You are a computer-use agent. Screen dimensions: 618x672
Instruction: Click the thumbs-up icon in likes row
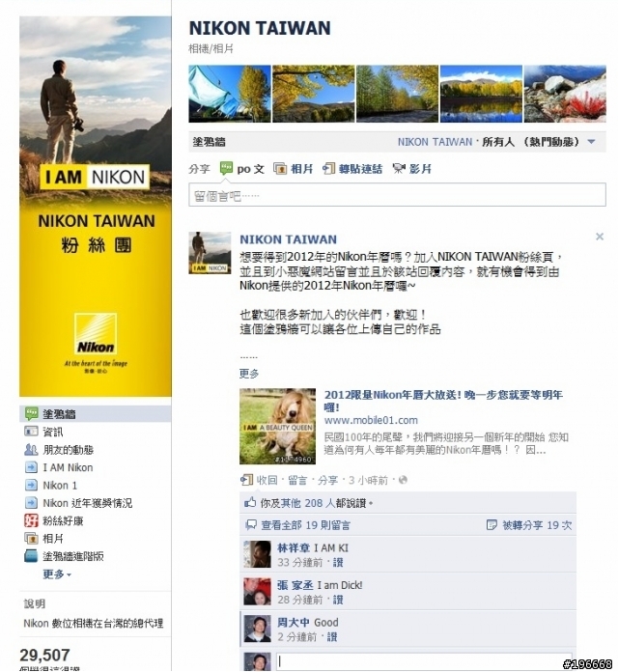pos(250,502)
